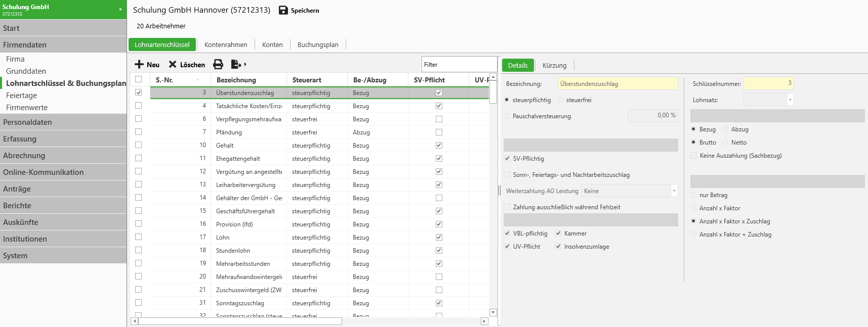Open the Kürzung tab
Viewport: 868px width, 327px height.
pos(554,65)
